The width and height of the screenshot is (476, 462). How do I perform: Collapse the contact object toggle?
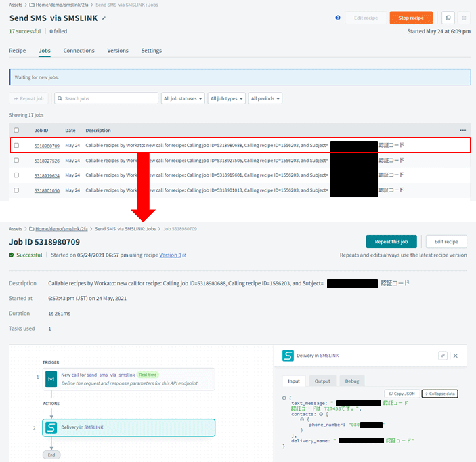coord(302,419)
